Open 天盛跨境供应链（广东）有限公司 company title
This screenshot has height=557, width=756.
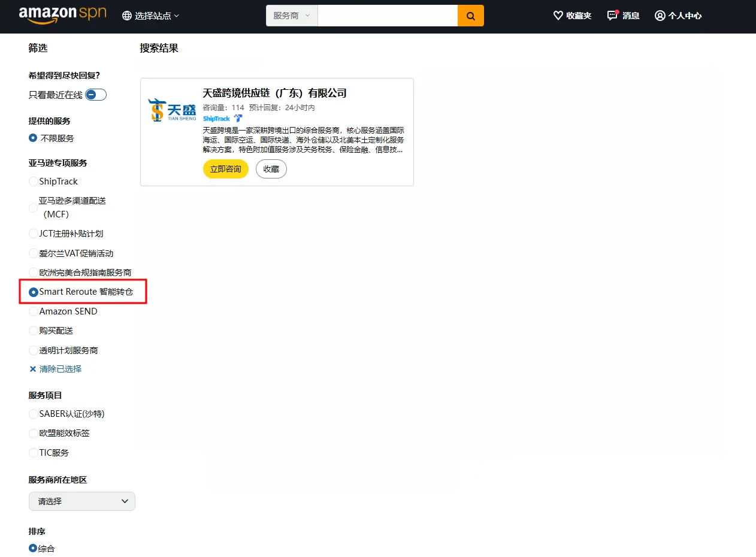274,93
